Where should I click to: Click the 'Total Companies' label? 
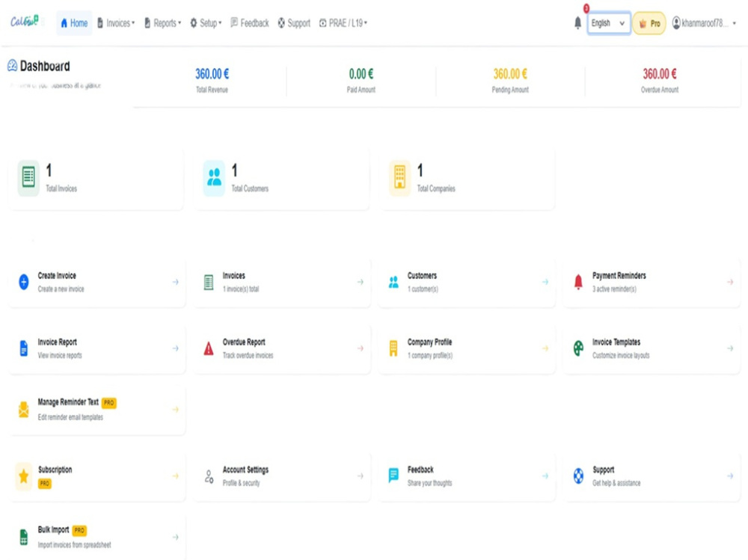tap(436, 189)
